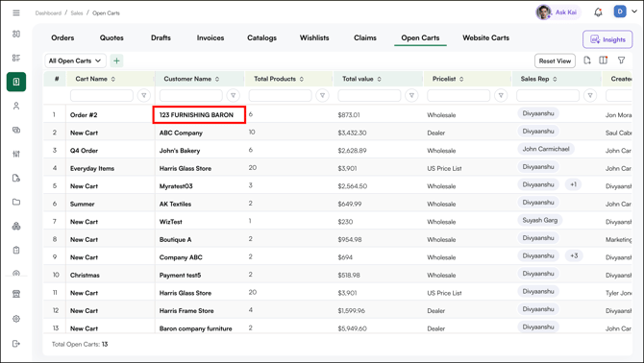Open the settings gear icon in sidebar
Screen dimensions: 644x363
click(16, 319)
